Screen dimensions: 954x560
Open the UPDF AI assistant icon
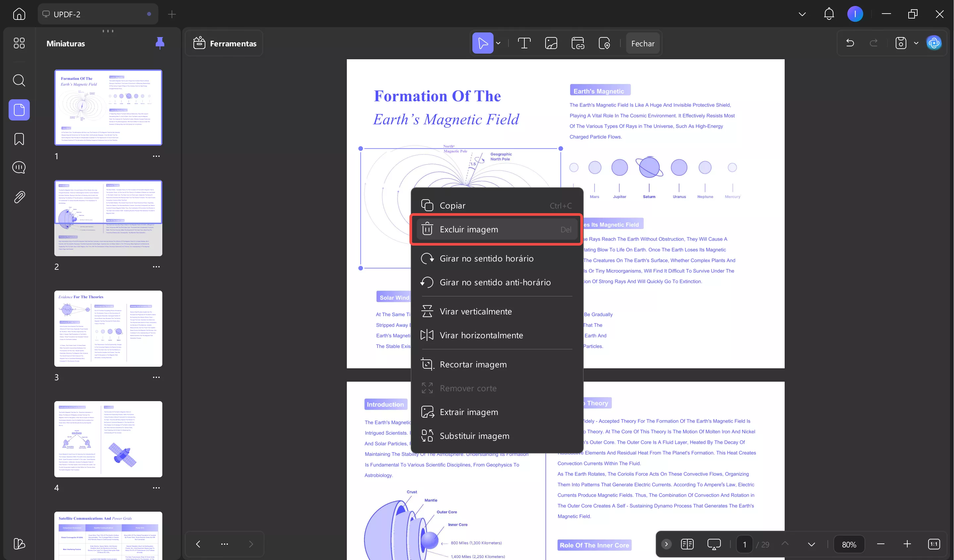(x=934, y=43)
